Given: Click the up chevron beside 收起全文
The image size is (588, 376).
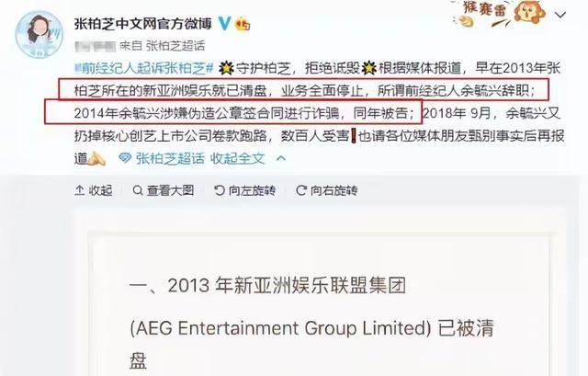Looking at the screenshot, I should 281,158.
